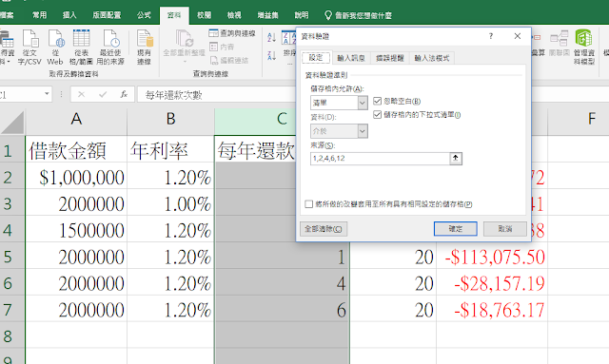Close the 資料驗證 dialog with X
The image size is (609, 364).
click(518, 36)
